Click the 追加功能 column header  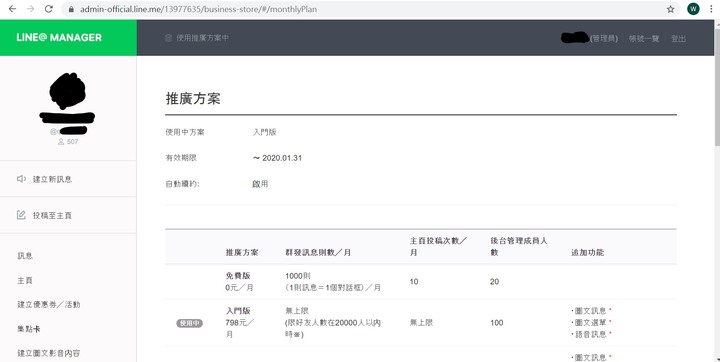(x=587, y=253)
